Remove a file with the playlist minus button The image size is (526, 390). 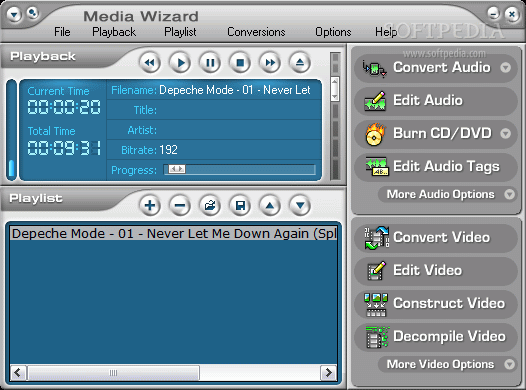[180, 205]
